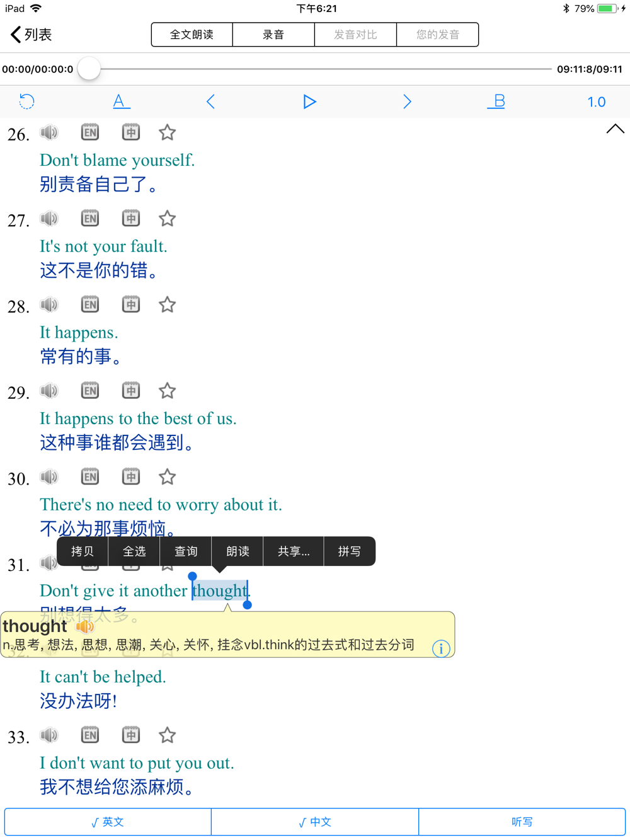630x840 pixels.
Task: Select the 全文朗读 tab
Action: [x=192, y=35]
